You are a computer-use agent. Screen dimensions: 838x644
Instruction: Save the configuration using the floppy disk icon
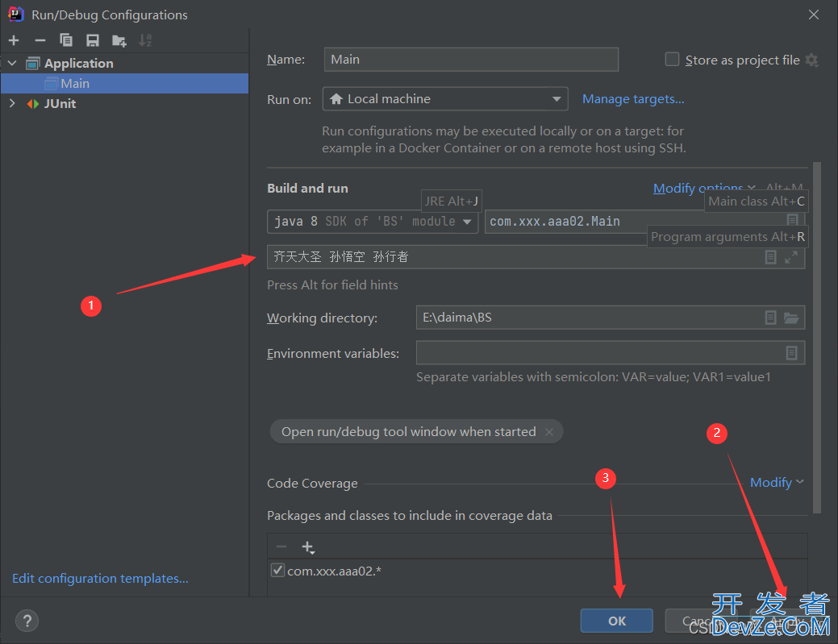(93, 40)
